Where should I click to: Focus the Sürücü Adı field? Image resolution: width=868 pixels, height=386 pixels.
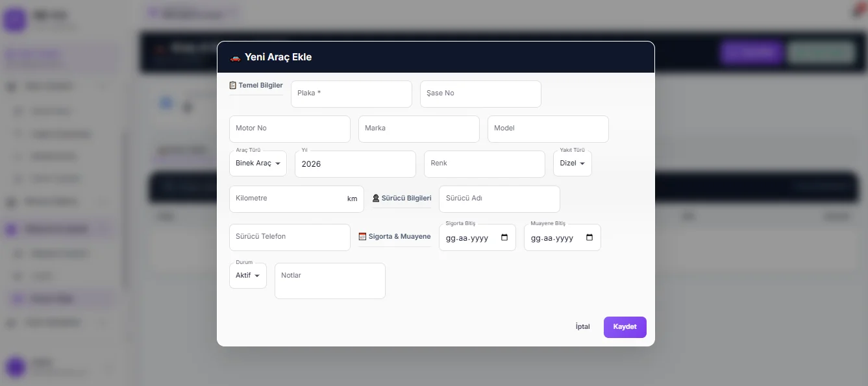pos(499,199)
